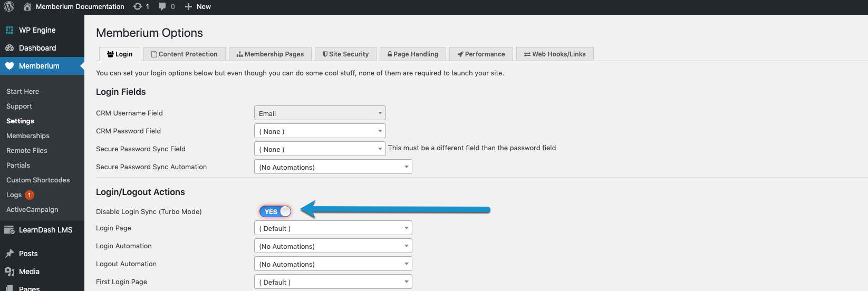The height and width of the screenshot is (291, 868).
Task: Switch to the Site Security tab
Action: (x=345, y=54)
